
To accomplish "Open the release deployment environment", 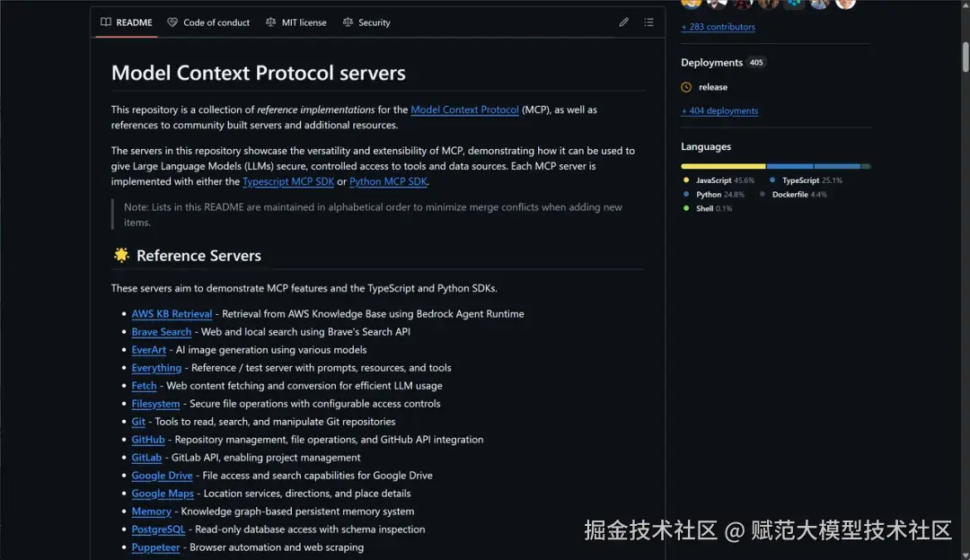I will 712,87.
